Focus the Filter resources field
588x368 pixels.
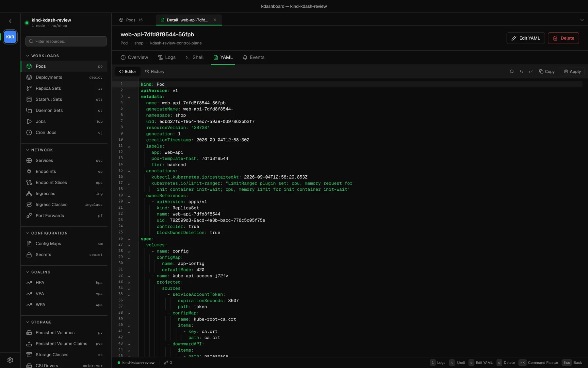tap(66, 41)
